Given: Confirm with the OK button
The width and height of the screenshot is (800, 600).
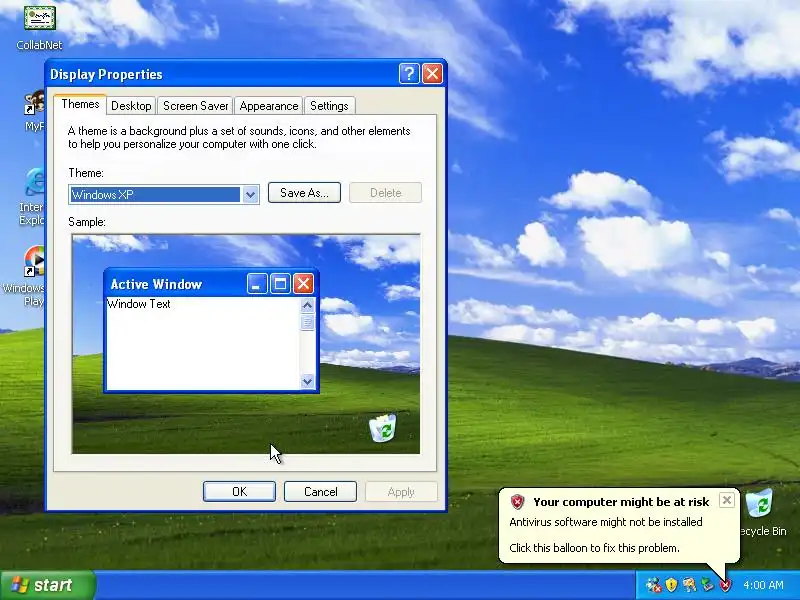Looking at the screenshot, I should (239, 492).
